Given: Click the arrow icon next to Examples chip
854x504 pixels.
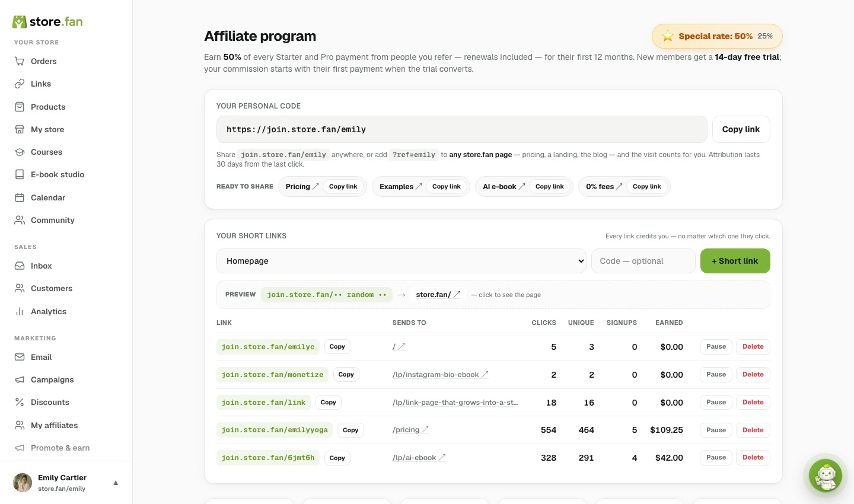Looking at the screenshot, I should click(419, 186).
